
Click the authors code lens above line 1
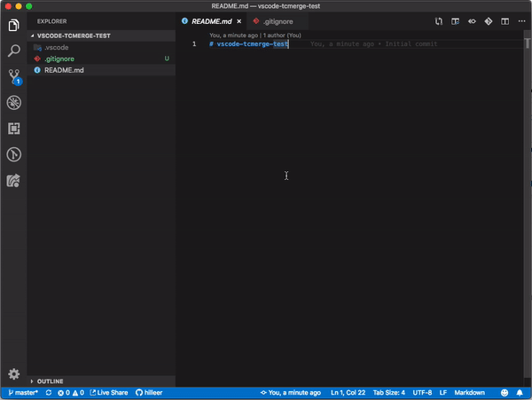(255, 35)
